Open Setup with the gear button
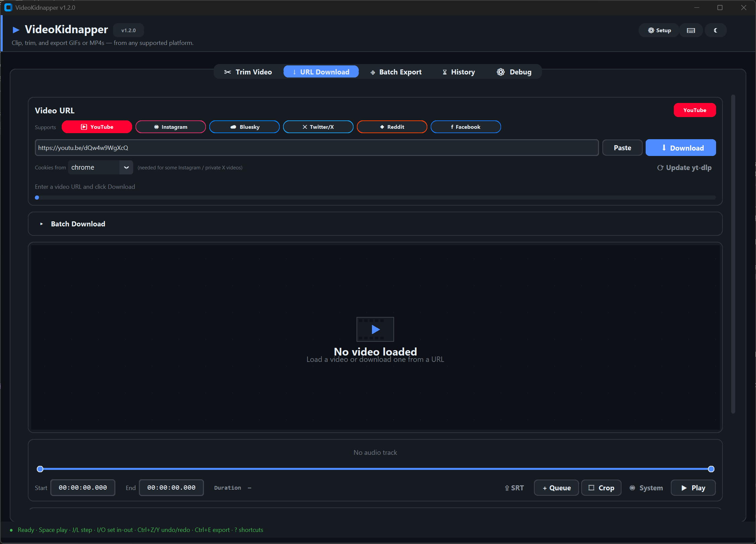756x544 pixels. point(659,30)
